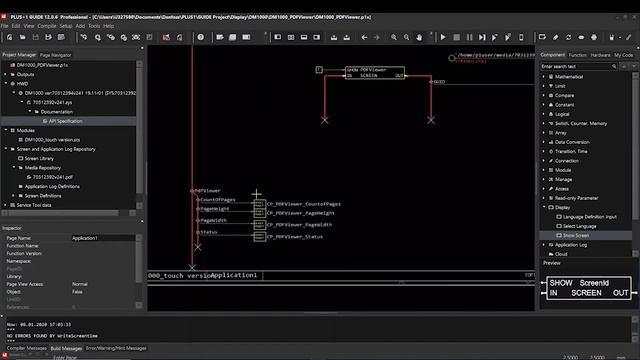The image size is (640, 360).
Task: Click the open project folder icon
Action: point(22,37)
